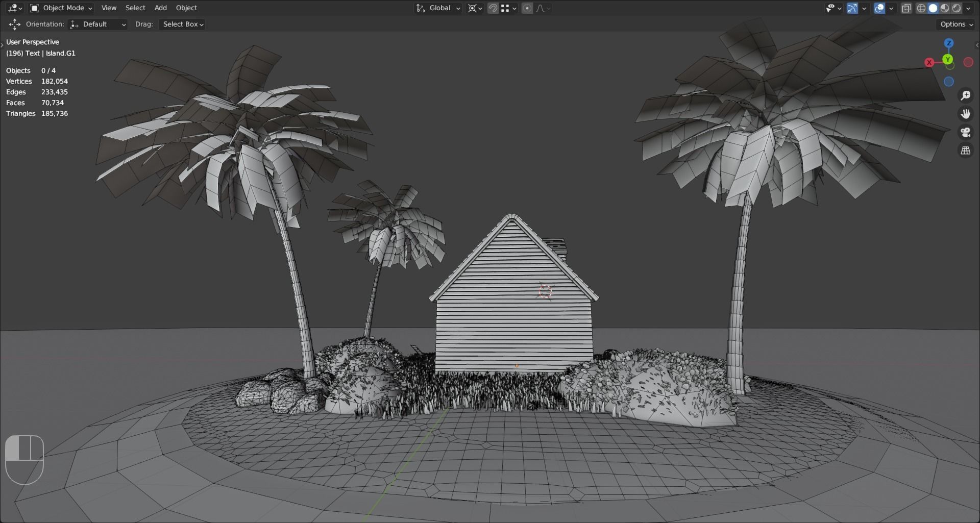The image size is (980, 523).
Task: Switch to wireframe viewport shading
Action: (x=921, y=8)
